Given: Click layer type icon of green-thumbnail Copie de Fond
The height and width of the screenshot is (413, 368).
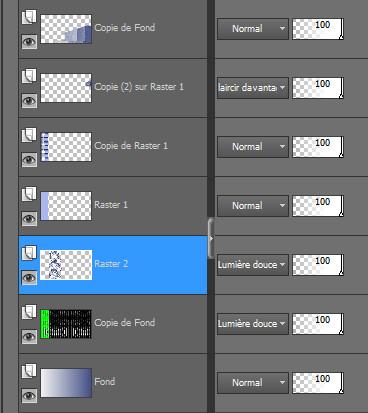Looking at the screenshot, I should coord(29,312).
